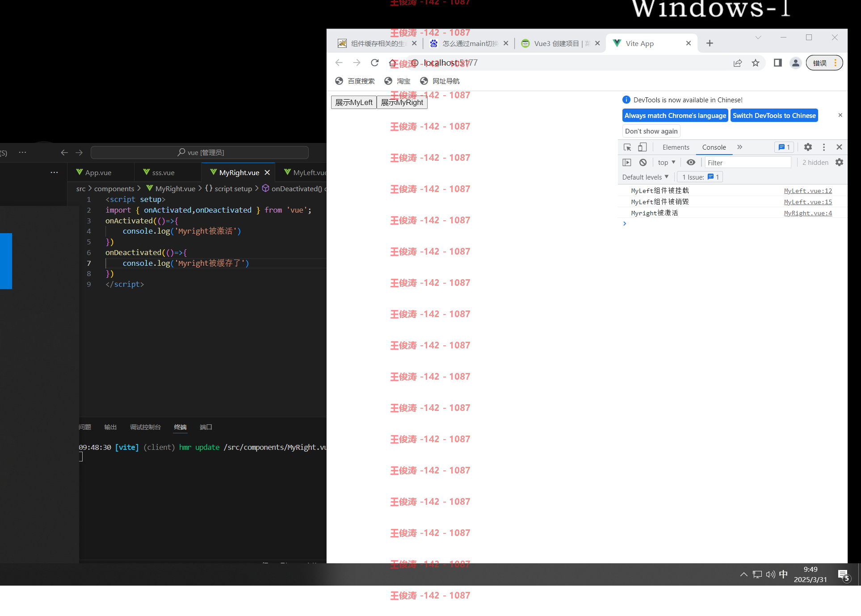
Task: Reload the localhost page in Chrome
Action: (374, 63)
